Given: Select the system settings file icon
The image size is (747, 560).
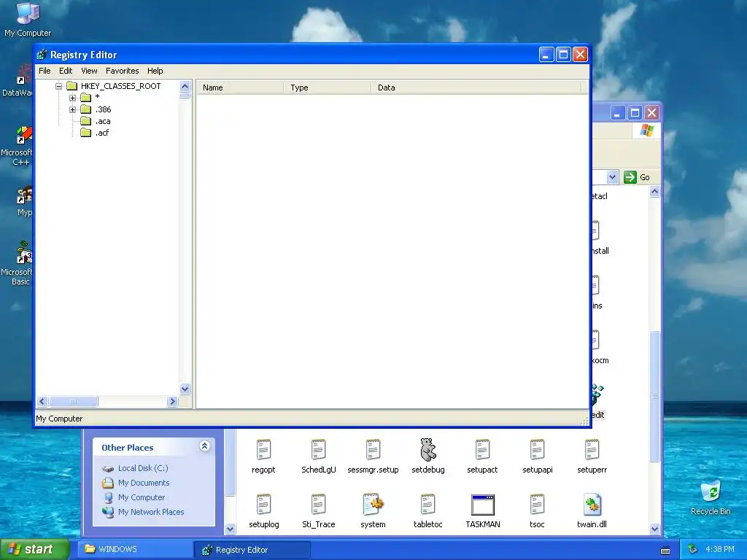Looking at the screenshot, I should [x=373, y=505].
